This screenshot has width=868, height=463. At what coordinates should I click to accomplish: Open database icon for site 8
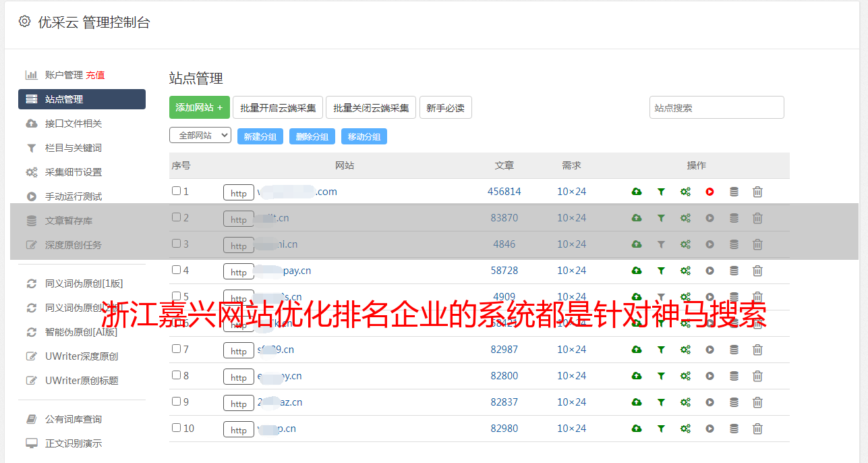pyautogui.click(x=734, y=376)
